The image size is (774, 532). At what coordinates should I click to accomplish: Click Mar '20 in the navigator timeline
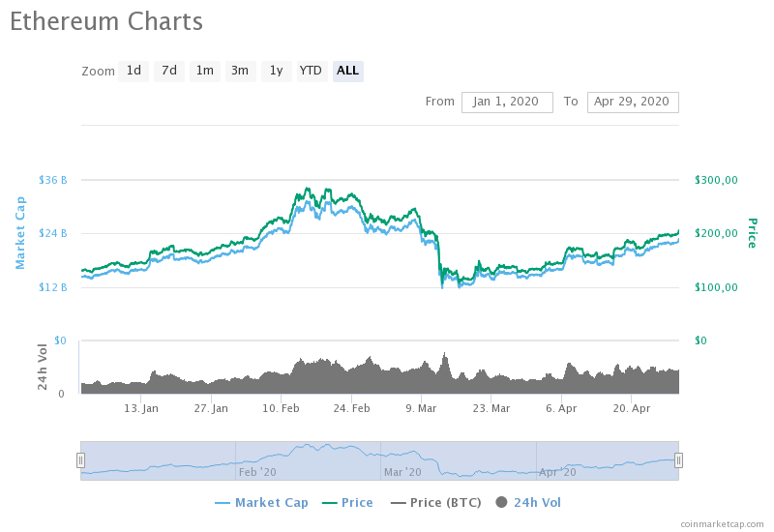(x=402, y=472)
